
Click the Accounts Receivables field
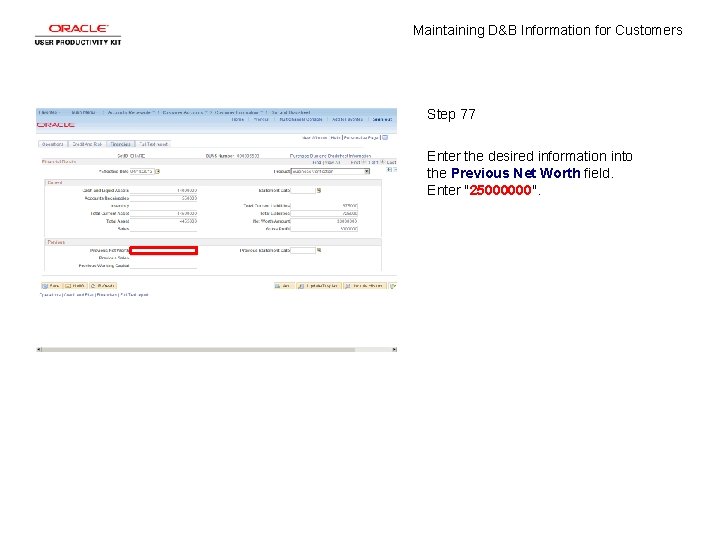coord(163,198)
